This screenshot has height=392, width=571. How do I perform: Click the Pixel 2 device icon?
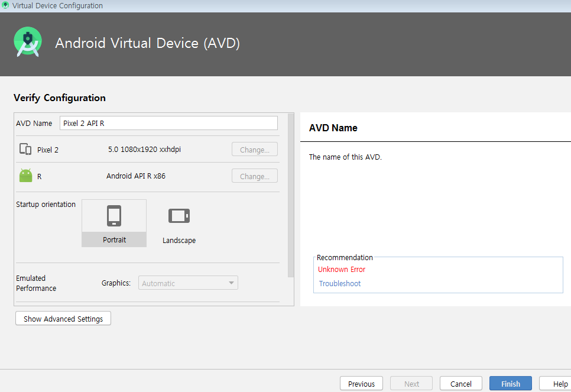coord(25,150)
